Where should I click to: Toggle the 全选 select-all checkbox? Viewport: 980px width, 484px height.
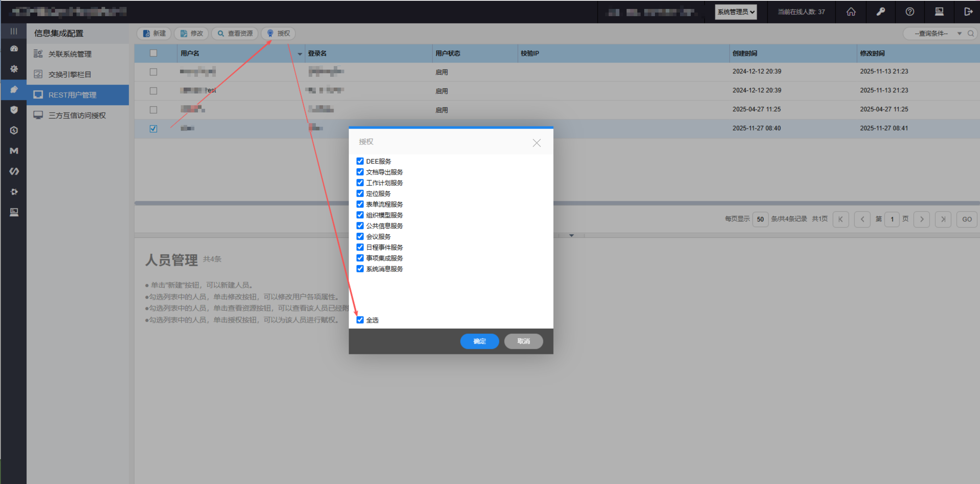pyautogui.click(x=360, y=320)
